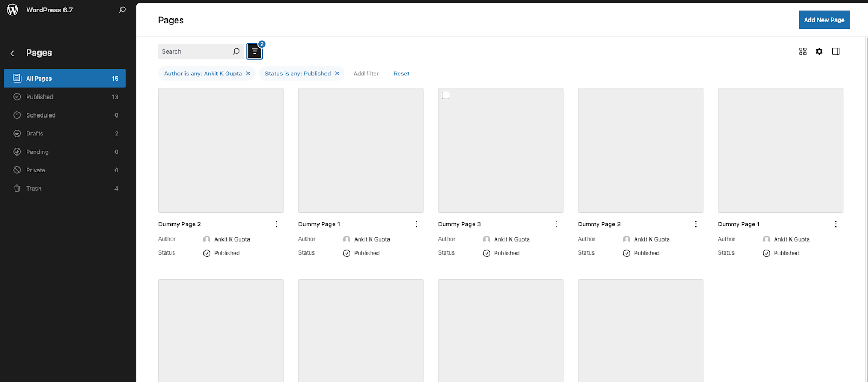Select Trash in the sidebar

click(x=34, y=189)
